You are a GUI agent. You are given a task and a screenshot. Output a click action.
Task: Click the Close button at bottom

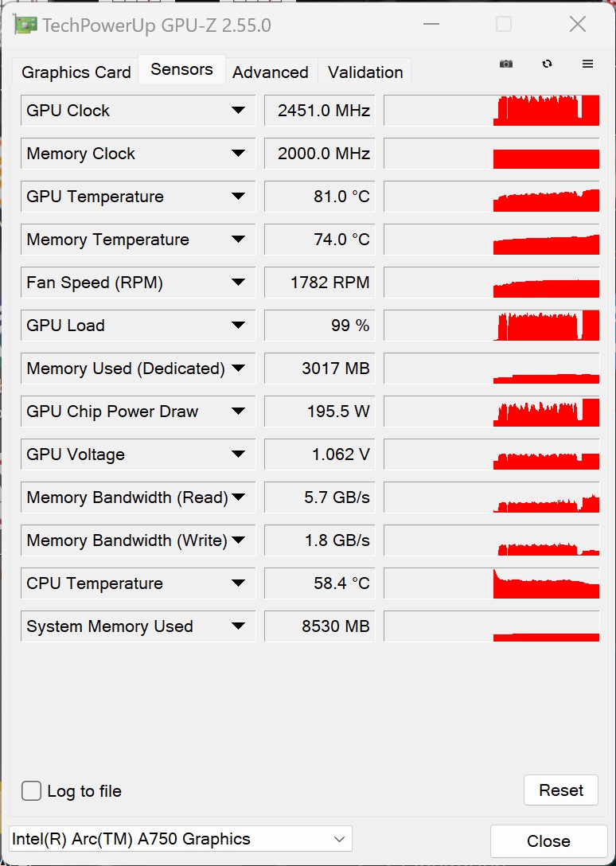point(548,841)
